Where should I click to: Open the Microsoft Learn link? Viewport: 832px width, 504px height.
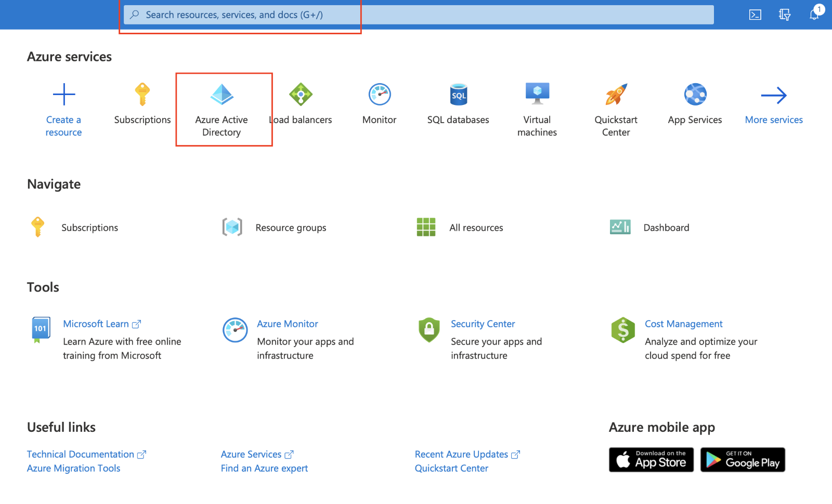click(x=102, y=324)
